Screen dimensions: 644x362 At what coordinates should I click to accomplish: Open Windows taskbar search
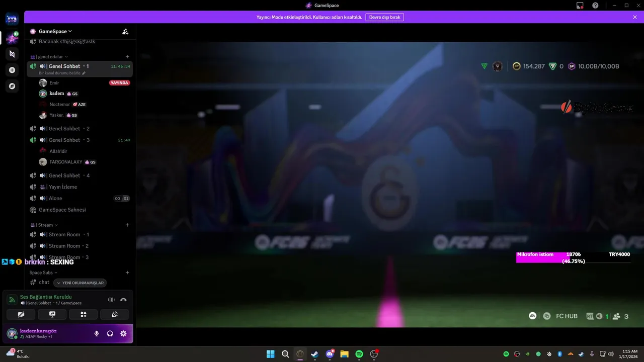[285, 354]
